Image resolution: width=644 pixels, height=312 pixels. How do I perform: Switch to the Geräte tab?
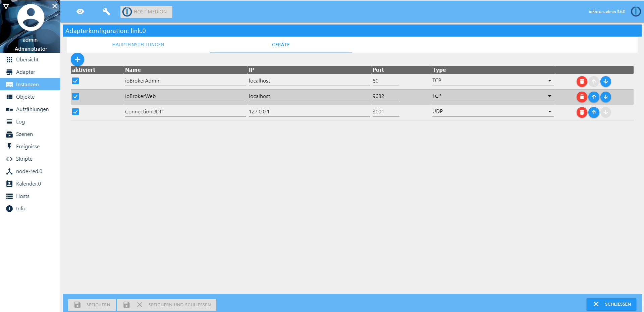point(281,45)
